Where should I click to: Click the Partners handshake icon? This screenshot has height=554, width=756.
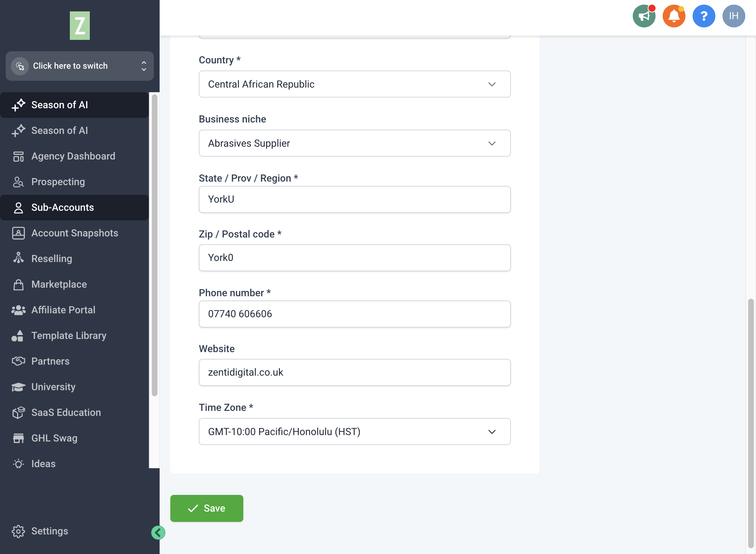point(18,361)
